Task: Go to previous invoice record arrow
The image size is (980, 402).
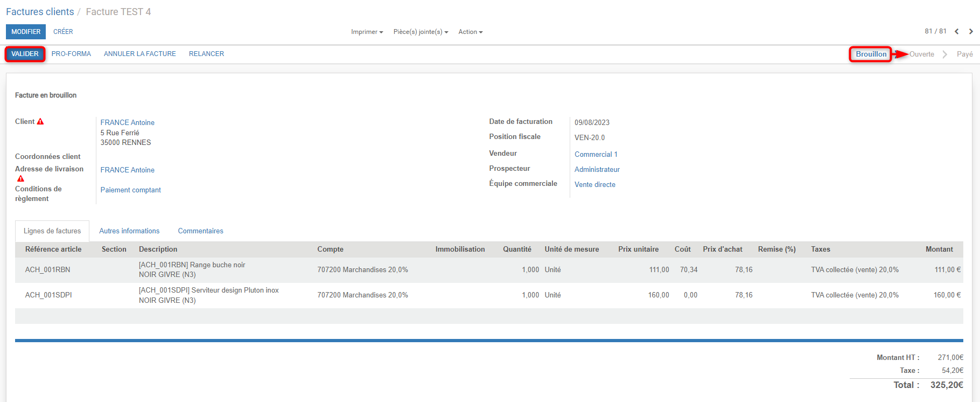Action: point(957,31)
